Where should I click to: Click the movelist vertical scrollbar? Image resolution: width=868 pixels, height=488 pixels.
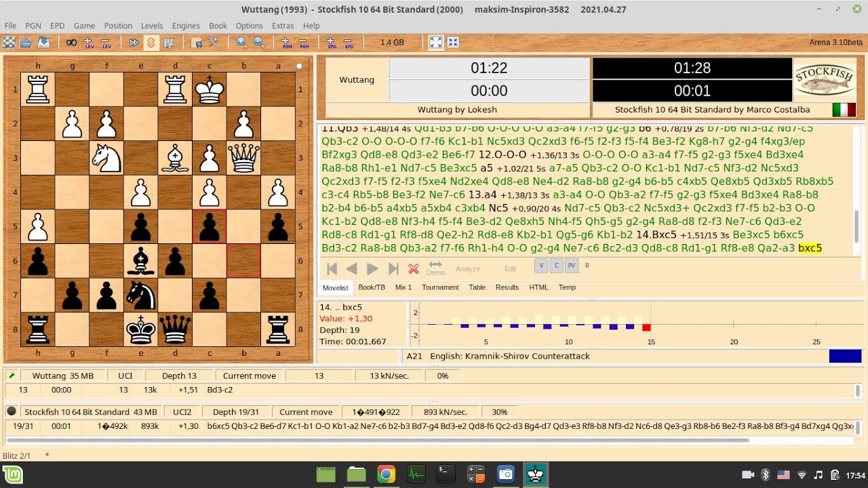click(858, 226)
